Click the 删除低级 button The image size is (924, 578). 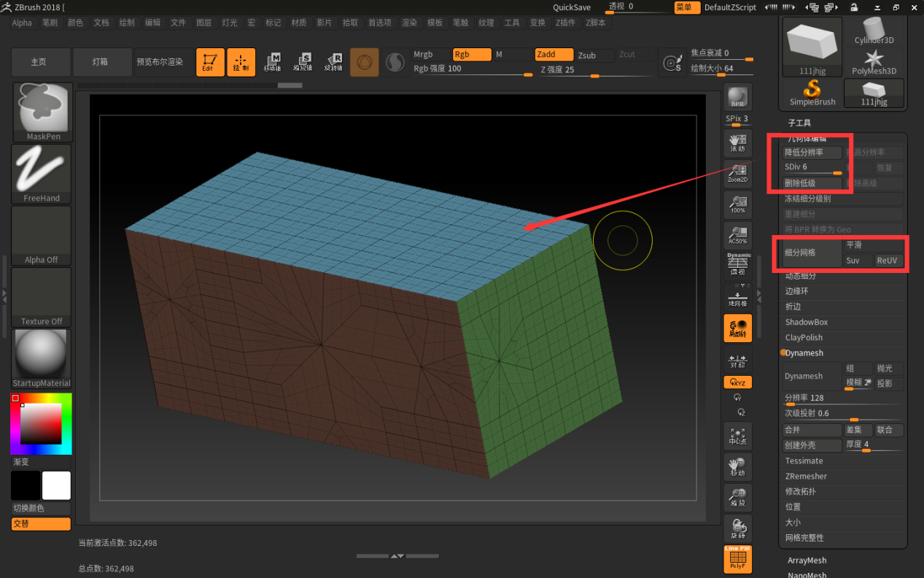click(x=812, y=183)
